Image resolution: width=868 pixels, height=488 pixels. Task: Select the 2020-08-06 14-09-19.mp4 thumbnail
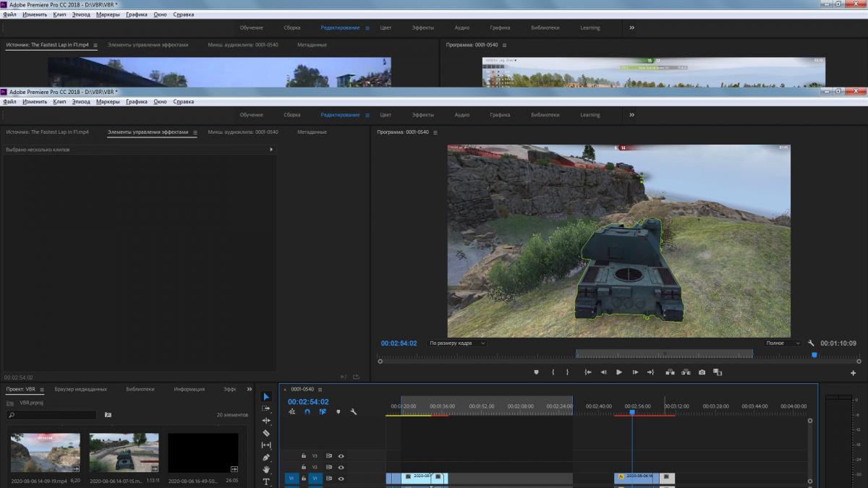click(x=45, y=453)
